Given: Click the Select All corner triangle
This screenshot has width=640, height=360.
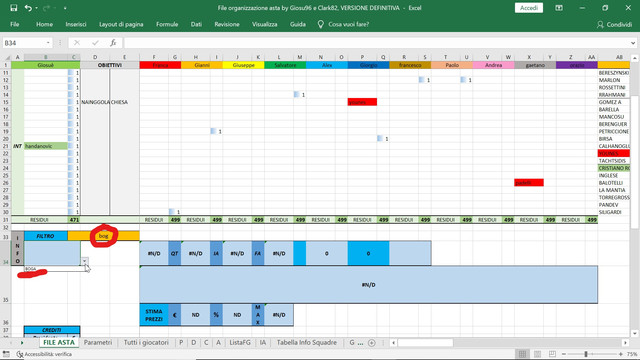Looking at the screenshot, I should click(6, 57).
